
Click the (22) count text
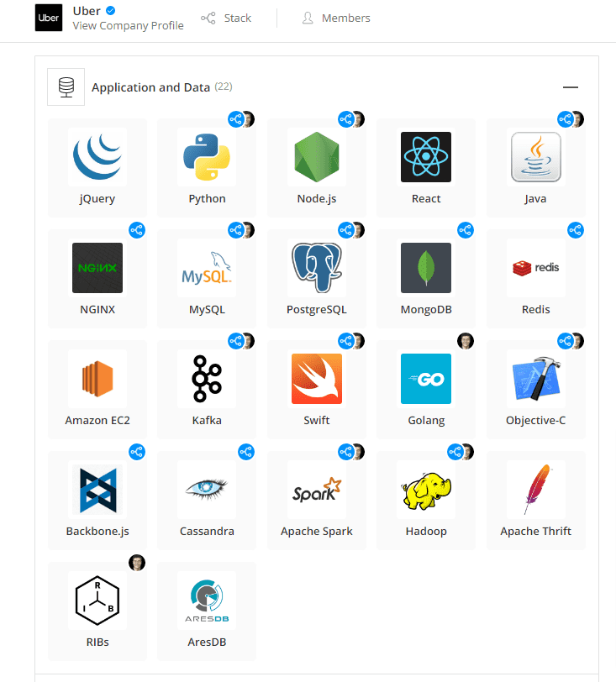point(224,87)
